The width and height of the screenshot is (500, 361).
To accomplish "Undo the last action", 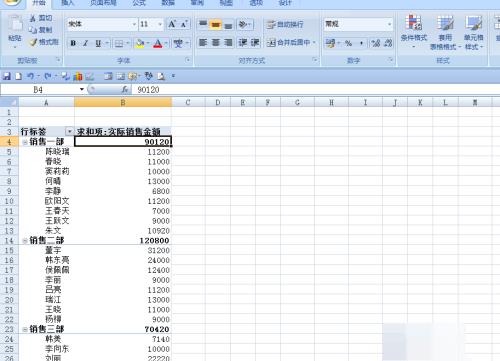I will 30,76.
